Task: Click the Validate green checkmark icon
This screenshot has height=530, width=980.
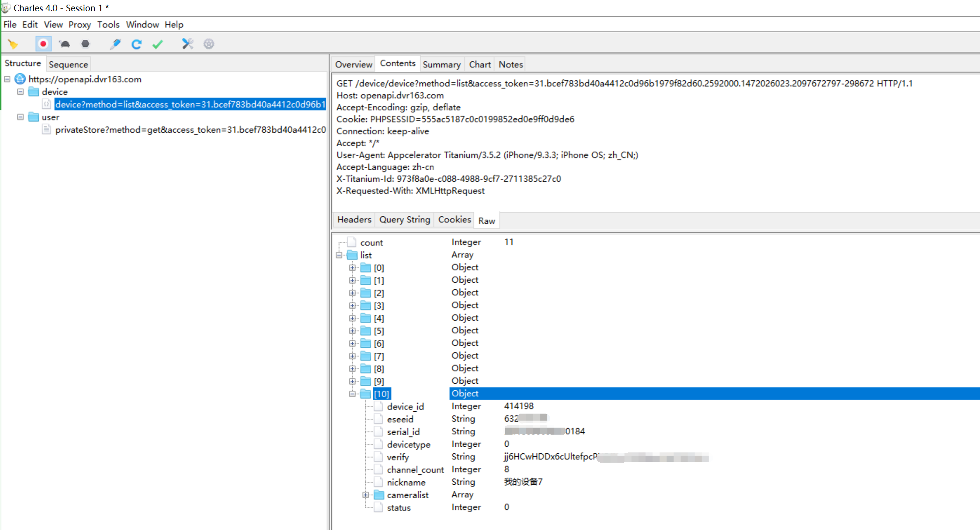Action: coord(158,44)
